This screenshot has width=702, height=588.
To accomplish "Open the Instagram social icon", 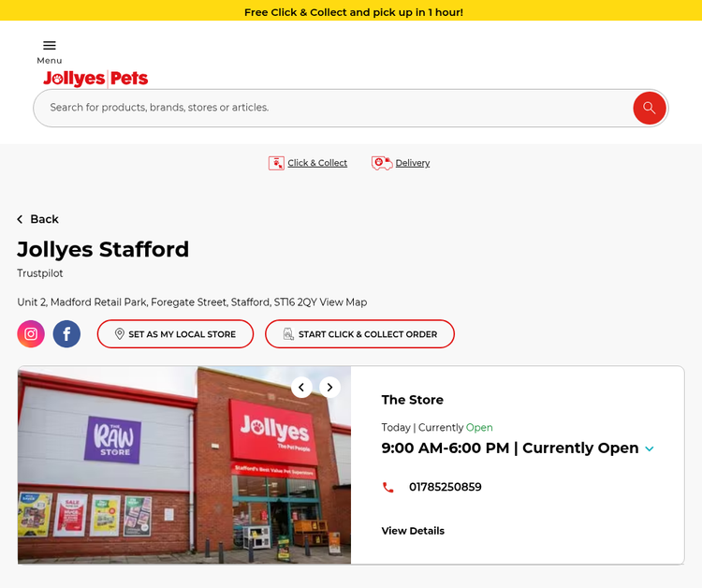I will [31, 334].
